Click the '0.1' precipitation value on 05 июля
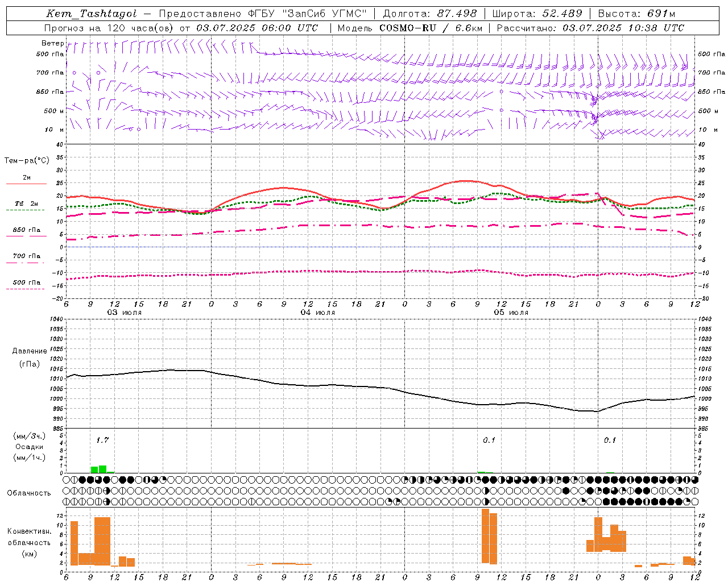The image size is (728, 582). [x=489, y=440]
